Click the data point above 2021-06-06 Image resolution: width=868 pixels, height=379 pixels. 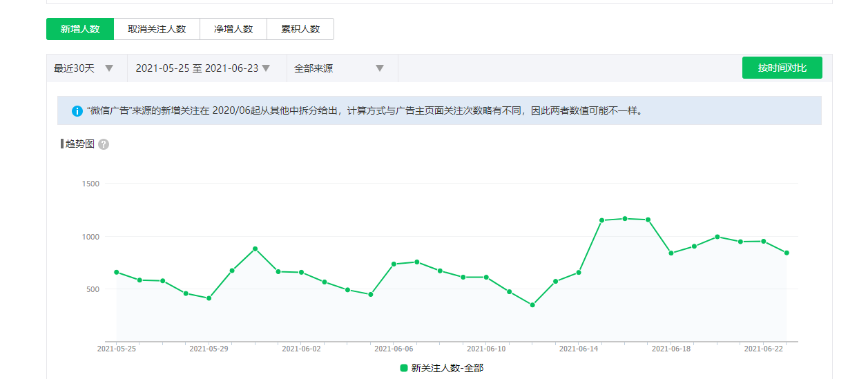click(394, 264)
